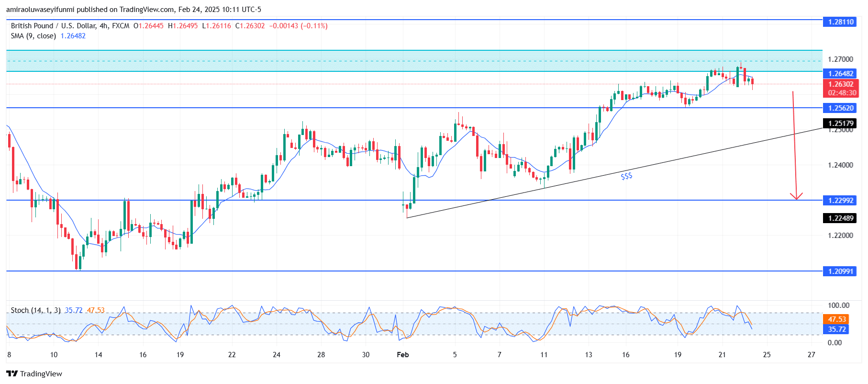Click the 1.25179 black price label
868x384 pixels.
pos(841,123)
